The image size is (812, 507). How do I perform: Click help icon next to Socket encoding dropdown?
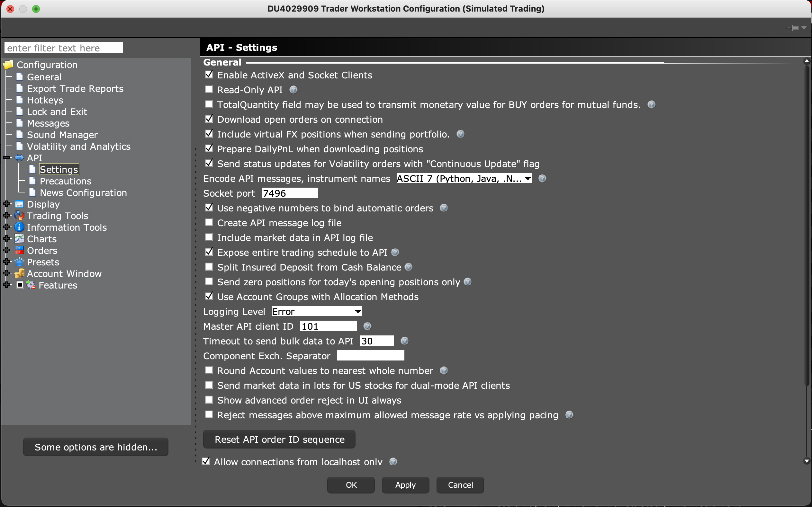pos(542,178)
